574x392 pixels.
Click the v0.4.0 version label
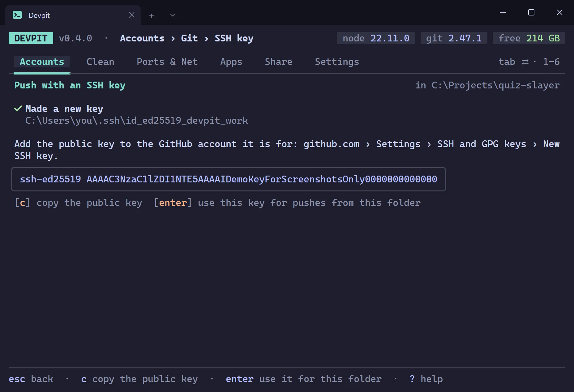pos(75,38)
